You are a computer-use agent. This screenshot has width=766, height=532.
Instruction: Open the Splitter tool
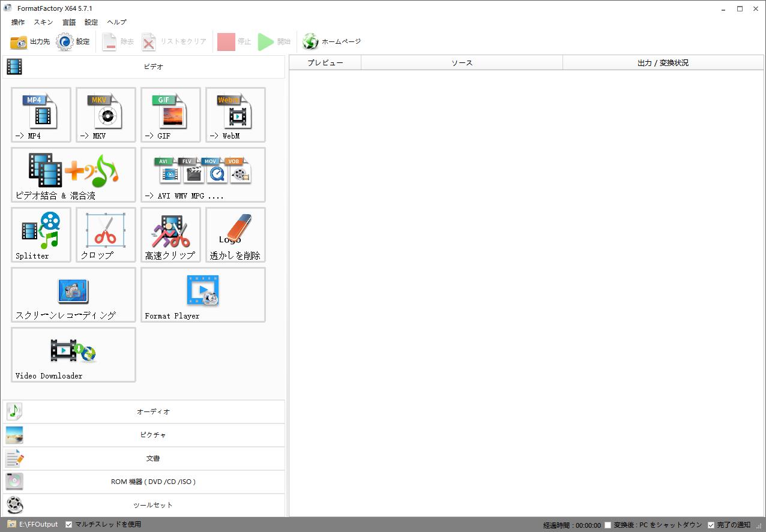(41, 235)
